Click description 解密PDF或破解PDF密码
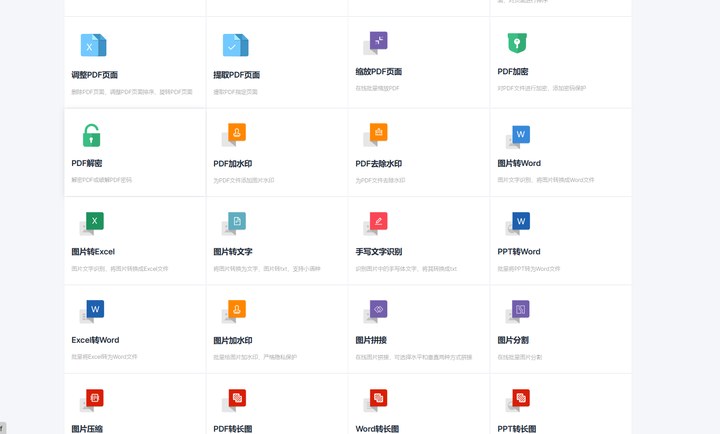 tap(101, 180)
